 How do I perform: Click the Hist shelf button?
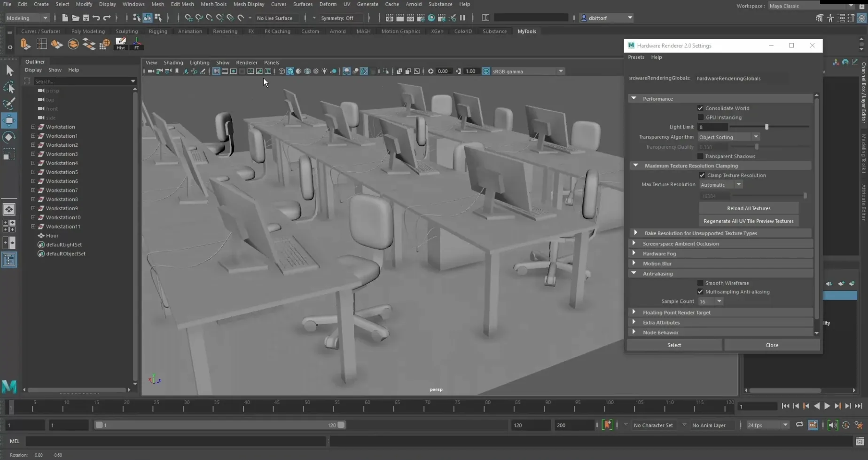[x=121, y=44]
